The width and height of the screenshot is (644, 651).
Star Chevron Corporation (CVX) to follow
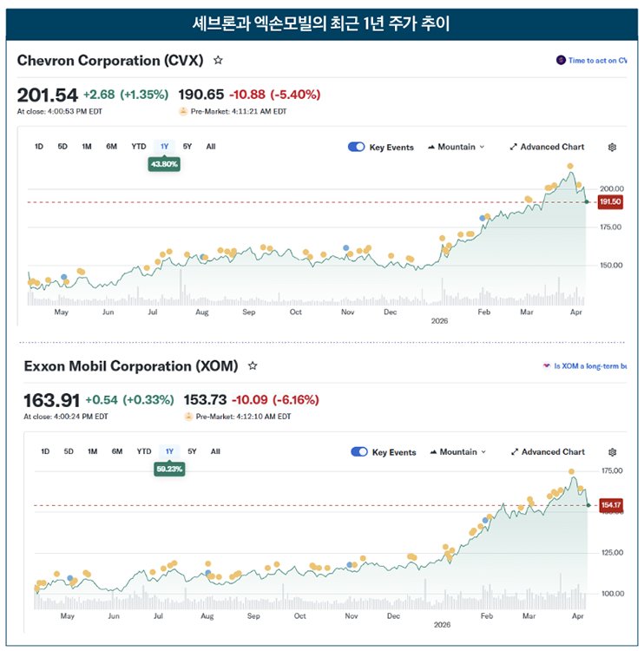tap(218, 61)
